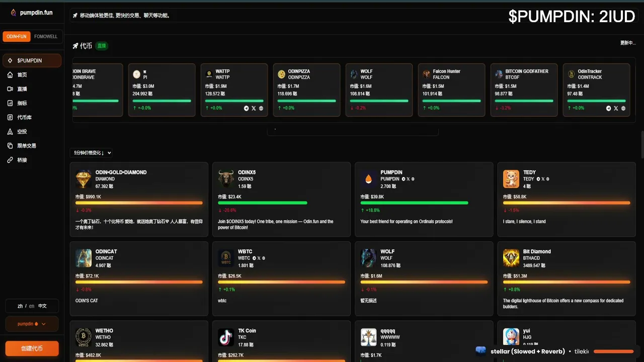This screenshot has width=644, height=362.
Task: Open the BITCOIN GODFATHER carousel card
Action: (x=524, y=90)
